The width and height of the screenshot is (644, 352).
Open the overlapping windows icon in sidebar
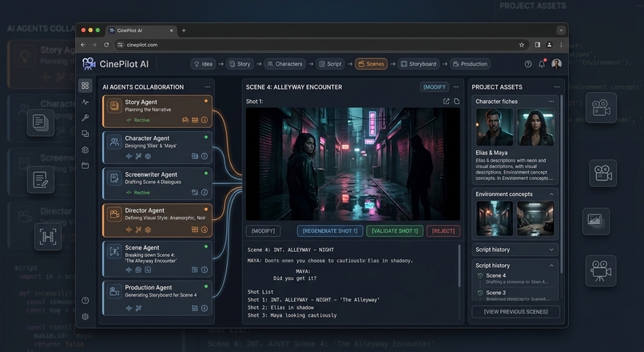(x=85, y=134)
